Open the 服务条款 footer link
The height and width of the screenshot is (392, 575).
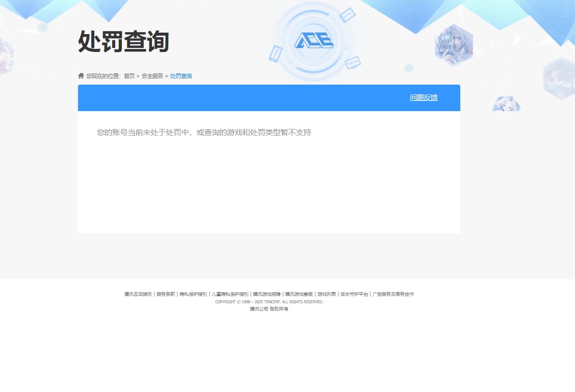(166, 294)
